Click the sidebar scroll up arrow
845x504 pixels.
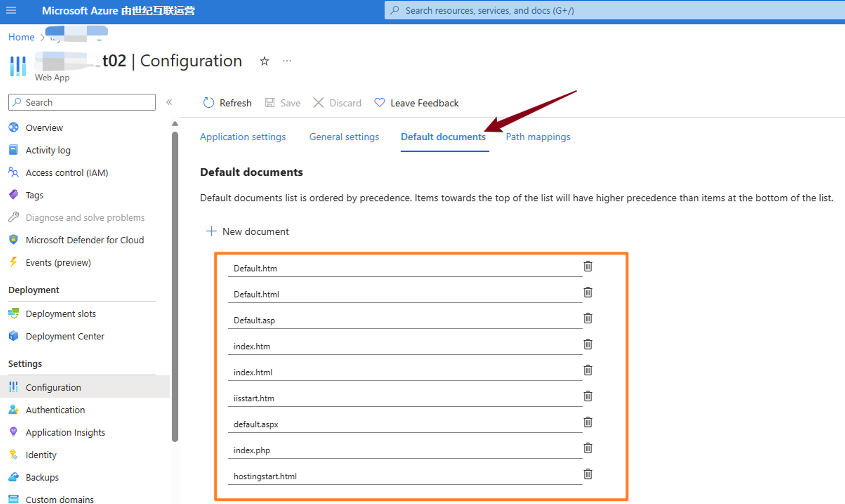175,124
